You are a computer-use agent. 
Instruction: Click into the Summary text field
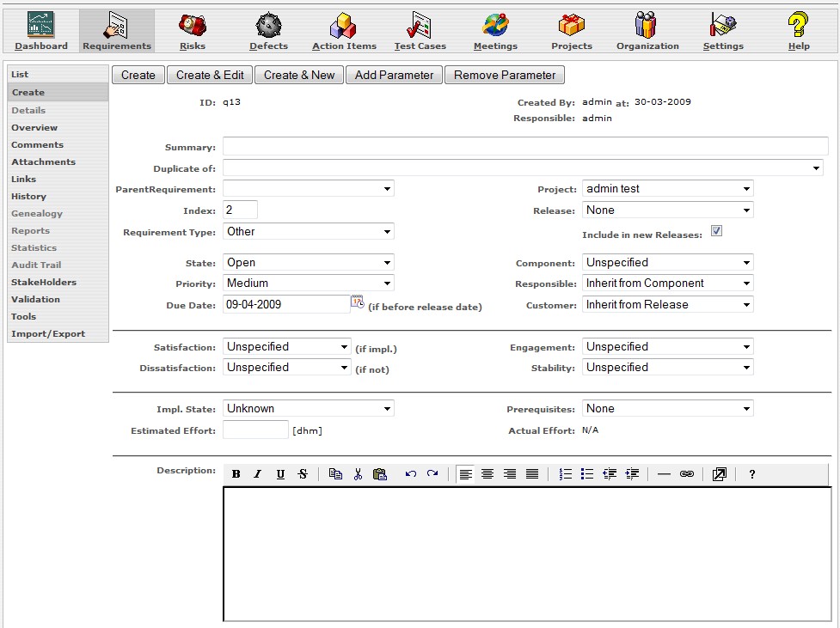(x=524, y=146)
